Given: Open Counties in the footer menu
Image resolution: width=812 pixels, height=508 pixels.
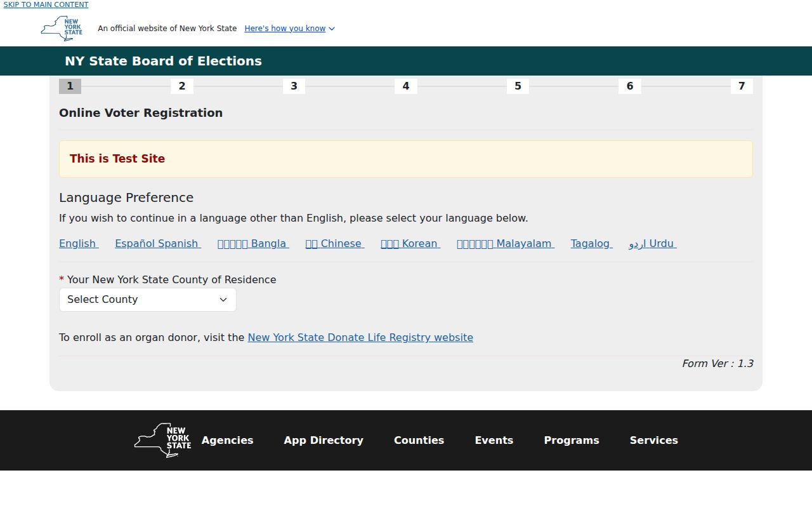Looking at the screenshot, I should [x=419, y=440].
